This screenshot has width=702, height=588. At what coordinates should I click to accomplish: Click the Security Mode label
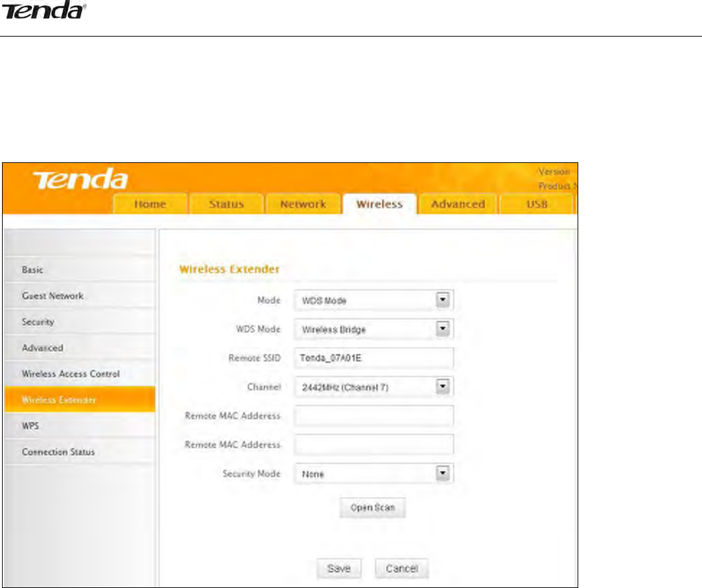(x=251, y=474)
